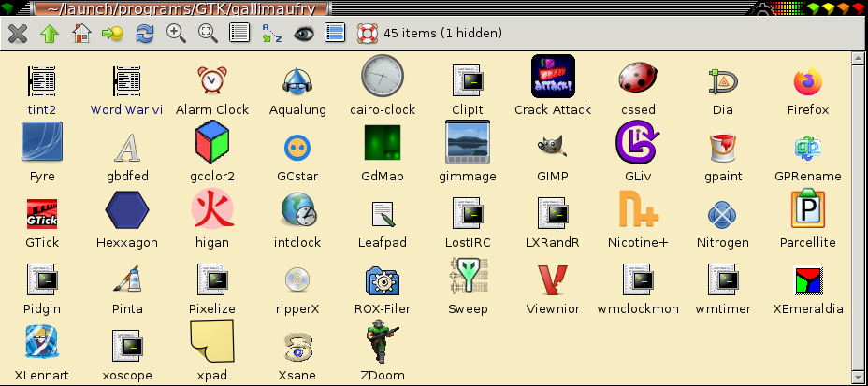Zoom in on the icons
868x386 pixels.
(x=177, y=34)
